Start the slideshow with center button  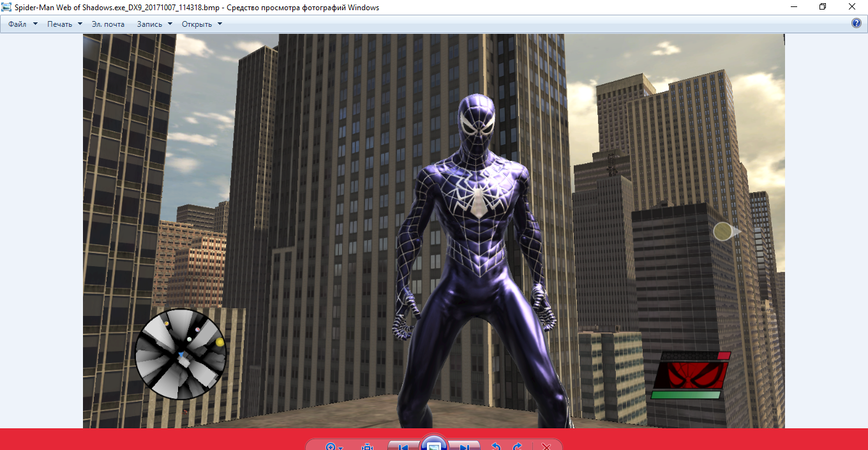pos(433,446)
